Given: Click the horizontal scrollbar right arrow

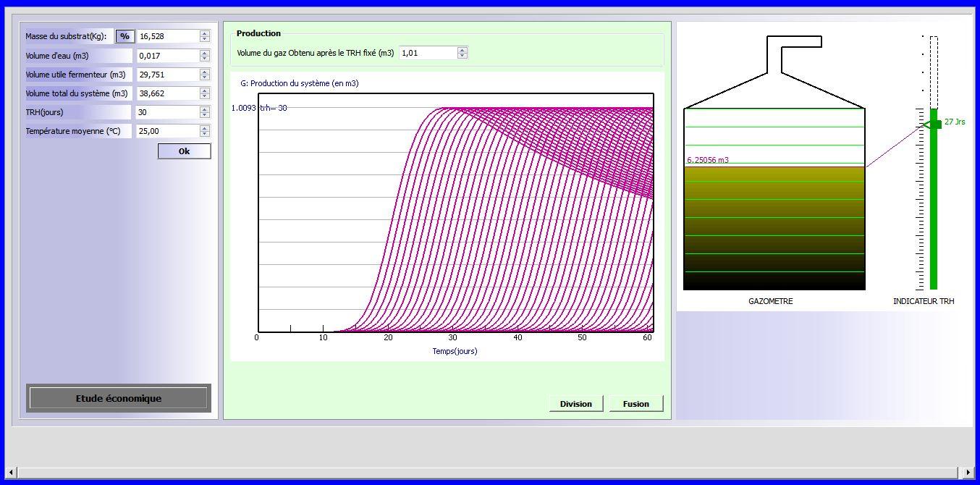Looking at the screenshot, I should (x=969, y=472).
